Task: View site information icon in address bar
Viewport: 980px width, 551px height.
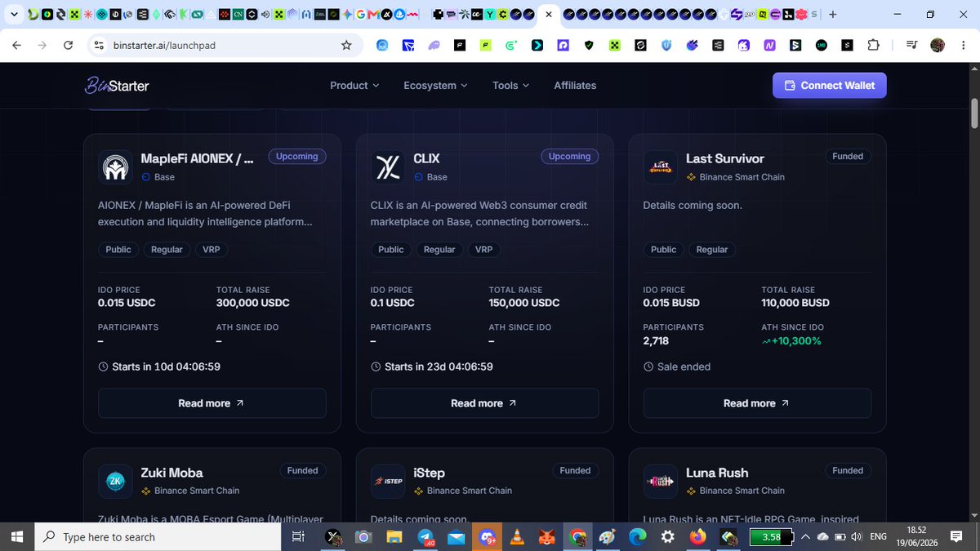Action: point(98,46)
